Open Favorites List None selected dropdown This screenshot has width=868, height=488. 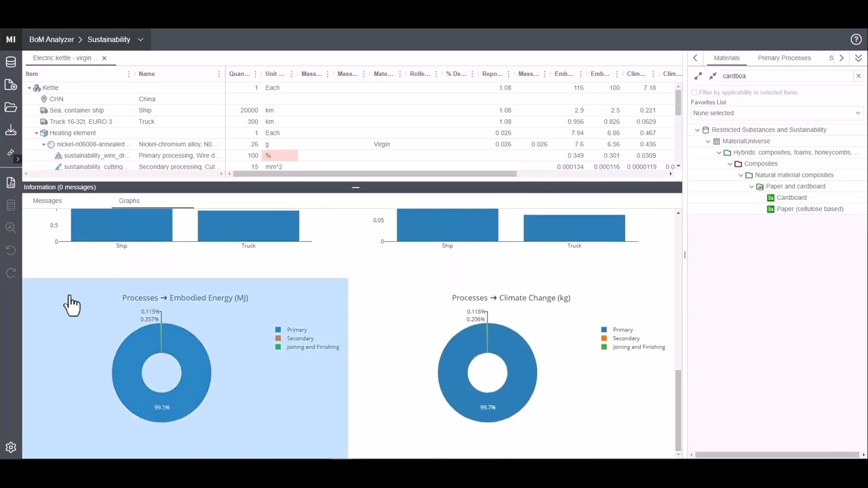tap(776, 113)
